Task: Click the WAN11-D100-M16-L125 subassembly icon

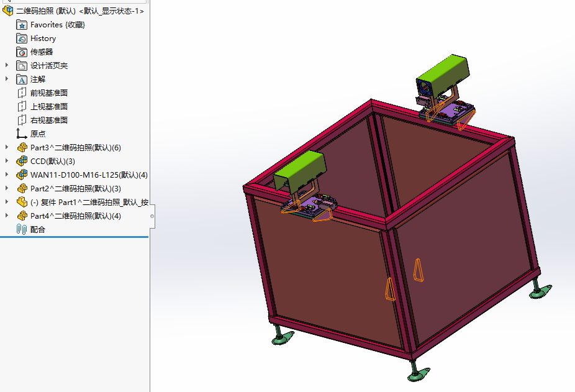Action: click(x=22, y=175)
